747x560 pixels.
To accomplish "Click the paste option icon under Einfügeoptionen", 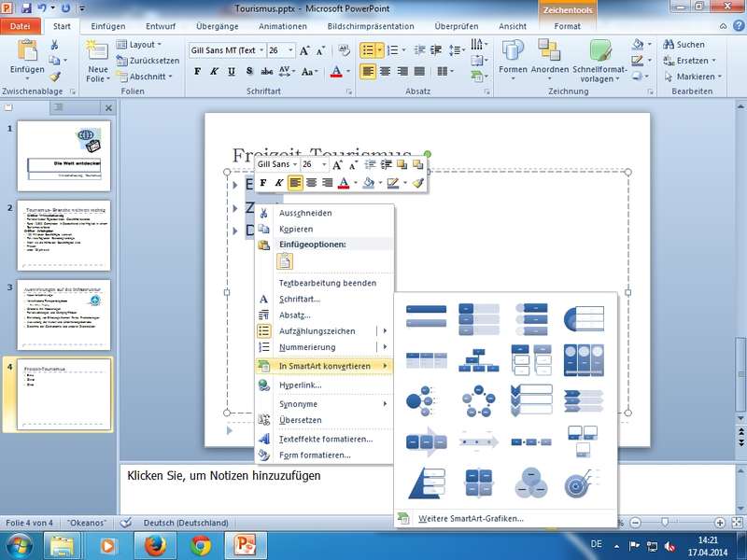I will tap(284, 261).
